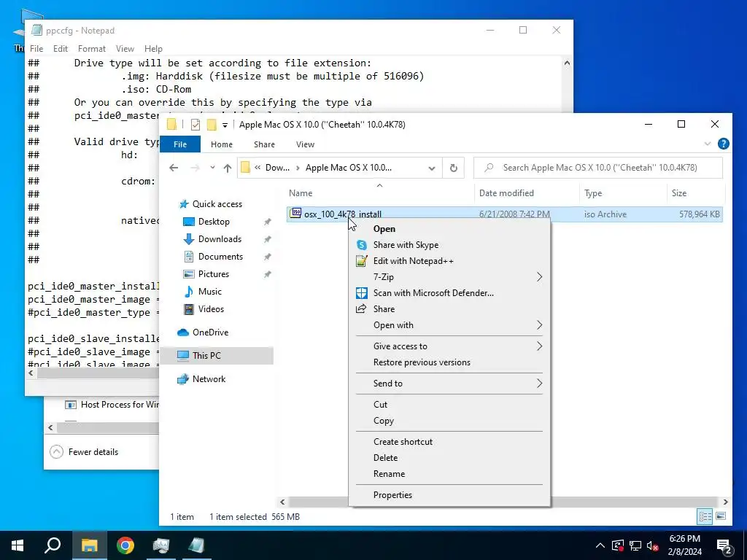Click the Skype icon in context menu

(x=362, y=245)
